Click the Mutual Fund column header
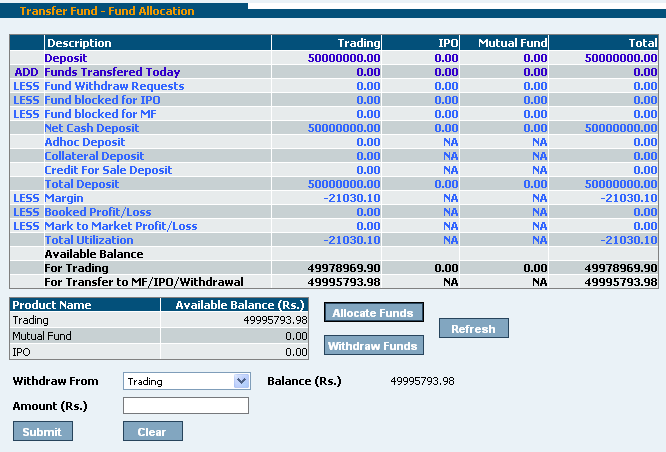Screen dimensions: 666x452 (512, 43)
